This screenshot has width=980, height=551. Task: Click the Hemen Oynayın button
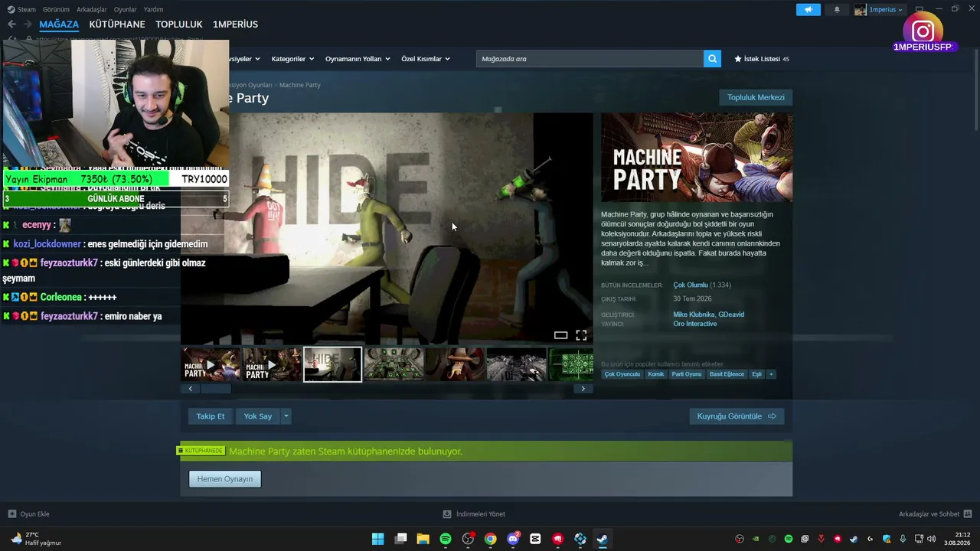click(x=225, y=479)
